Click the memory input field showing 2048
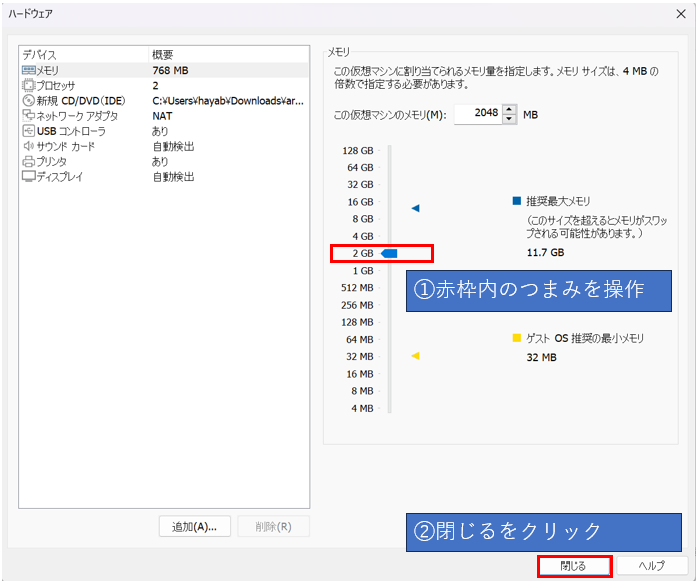 (x=478, y=114)
